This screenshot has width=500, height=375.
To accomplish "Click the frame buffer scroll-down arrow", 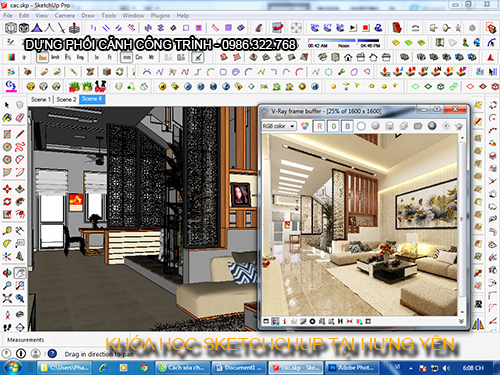I will (462, 312).
